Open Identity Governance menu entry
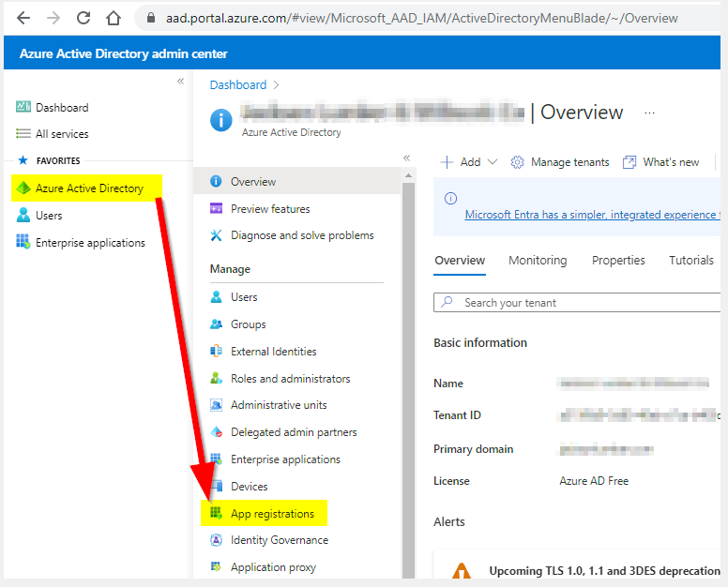The image size is (728, 587). click(280, 540)
